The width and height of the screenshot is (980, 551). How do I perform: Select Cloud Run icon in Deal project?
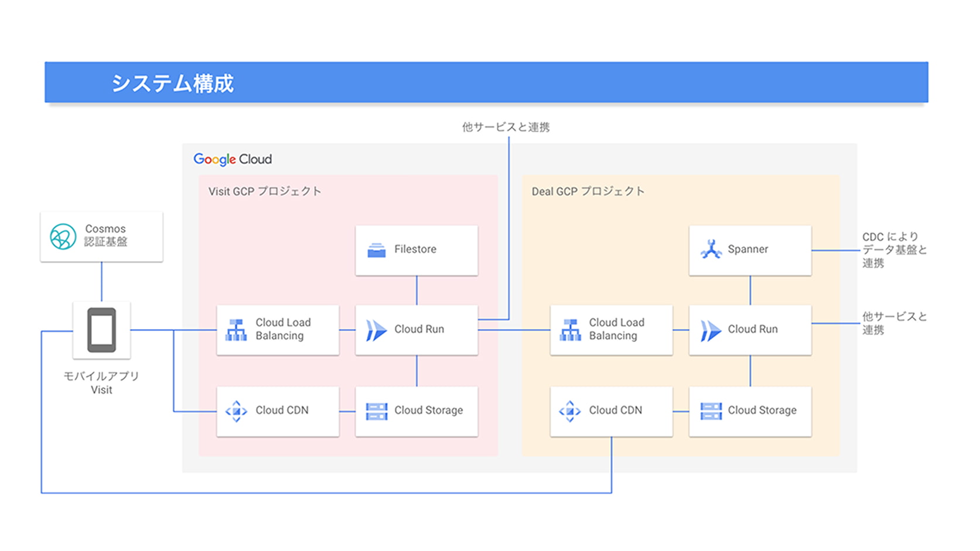click(x=710, y=330)
